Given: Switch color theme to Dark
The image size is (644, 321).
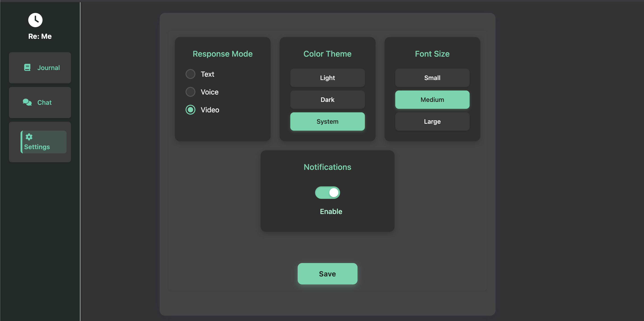Looking at the screenshot, I should point(327,100).
